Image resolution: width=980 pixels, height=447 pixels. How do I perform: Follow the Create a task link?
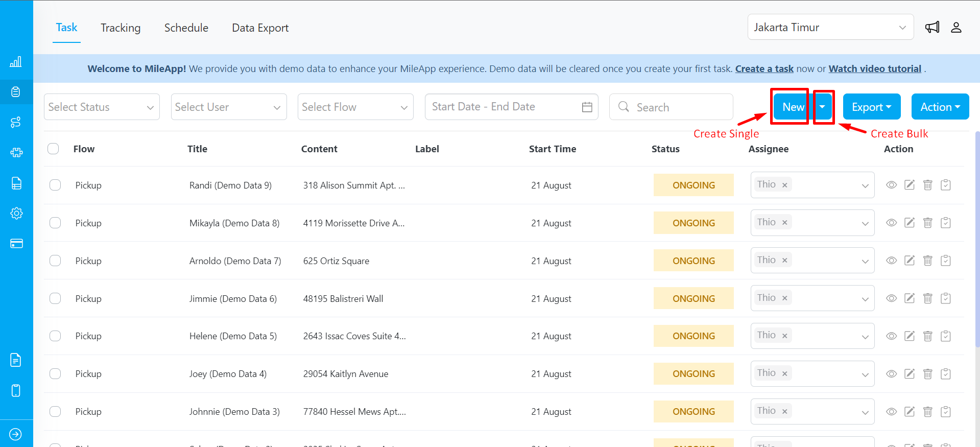click(764, 68)
